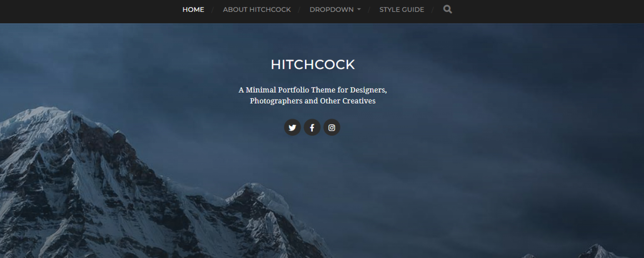Select About Hitchcock from the top nav
644x258 pixels.
[257, 10]
